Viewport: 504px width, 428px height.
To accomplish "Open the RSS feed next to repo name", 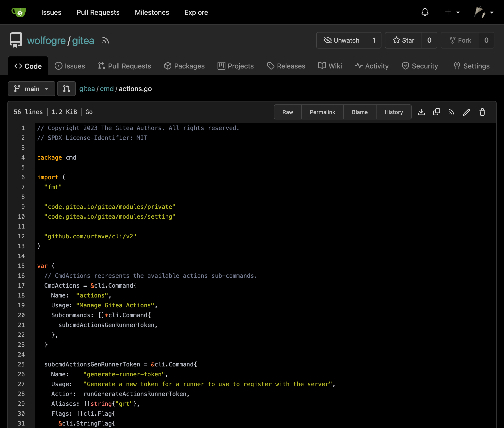I will [x=105, y=41].
